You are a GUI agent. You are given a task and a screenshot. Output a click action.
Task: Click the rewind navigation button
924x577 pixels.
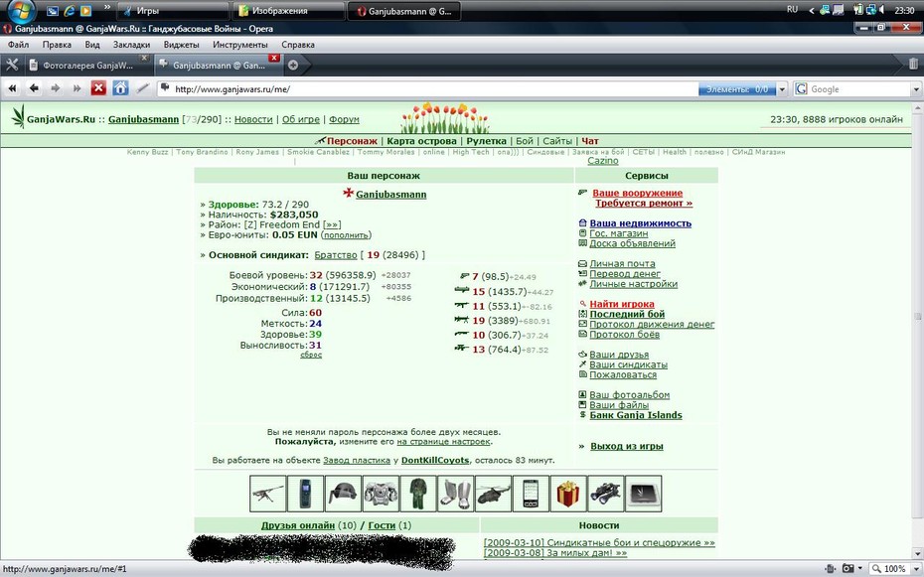click(x=12, y=89)
